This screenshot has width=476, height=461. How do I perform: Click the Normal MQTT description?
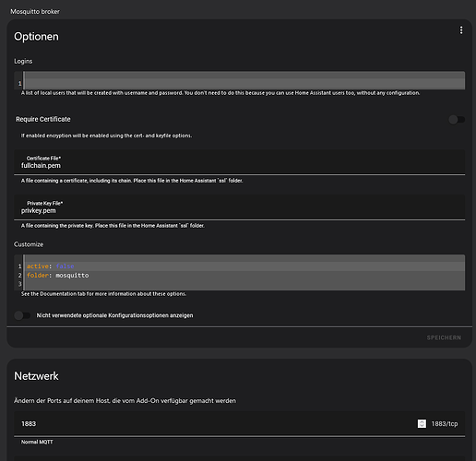(x=37, y=442)
